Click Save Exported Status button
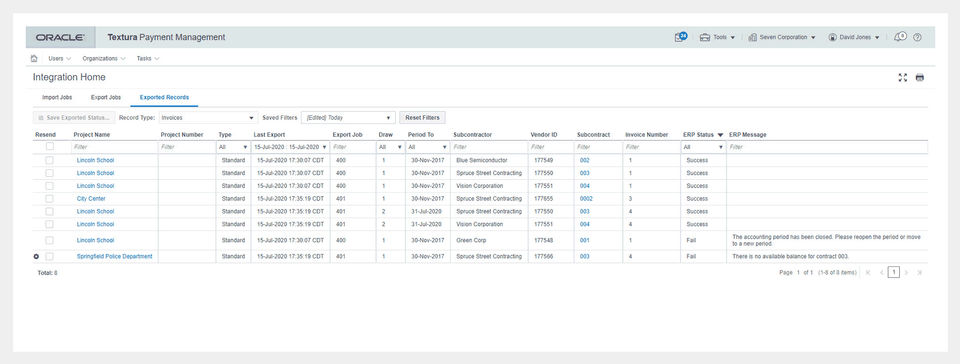This screenshot has width=960, height=364. [x=74, y=117]
